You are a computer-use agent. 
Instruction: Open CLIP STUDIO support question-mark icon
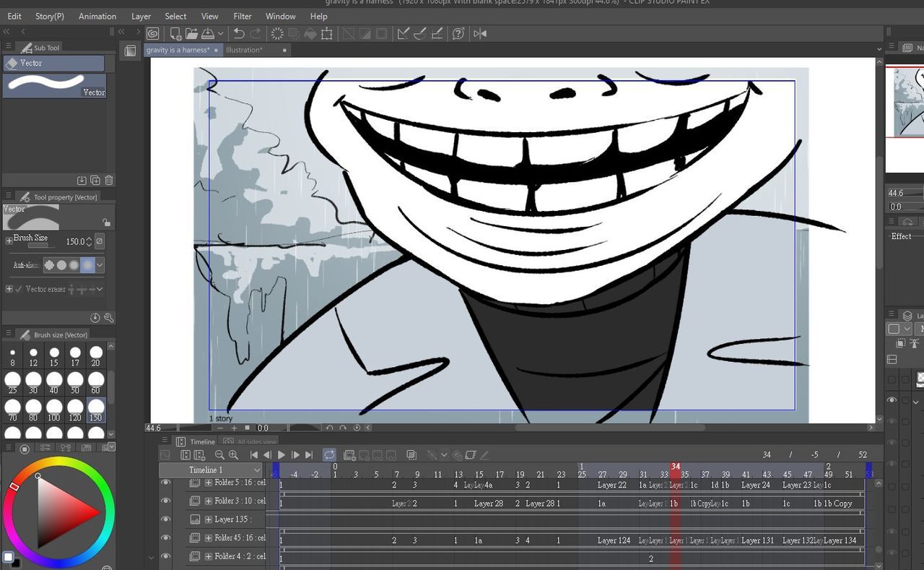click(x=458, y=33)
